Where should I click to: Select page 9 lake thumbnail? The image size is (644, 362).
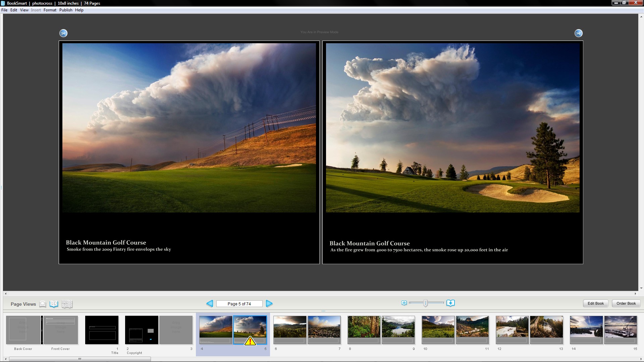[x=398, y=330]
